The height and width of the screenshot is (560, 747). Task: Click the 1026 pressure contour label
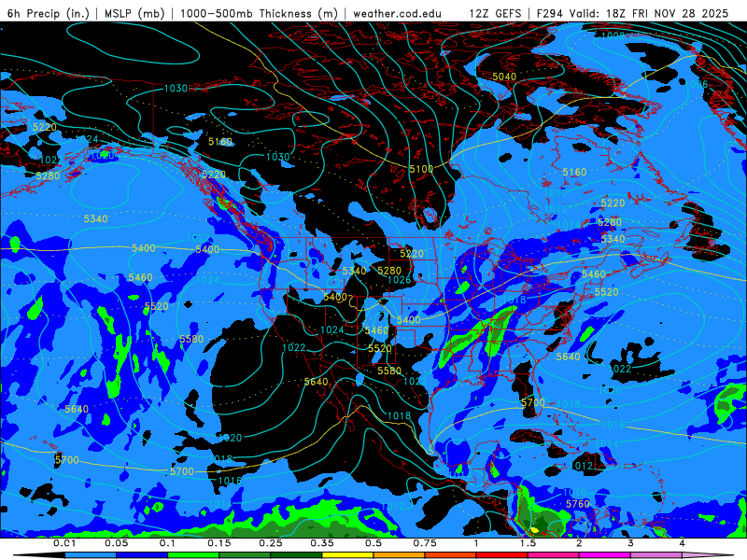click(400, 279)
